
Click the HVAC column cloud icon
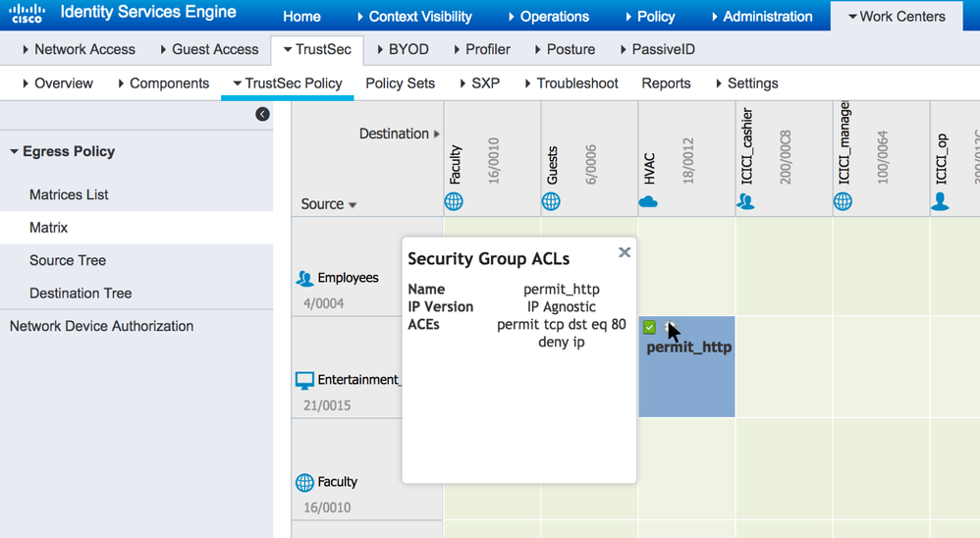click(x=648, y=202)
